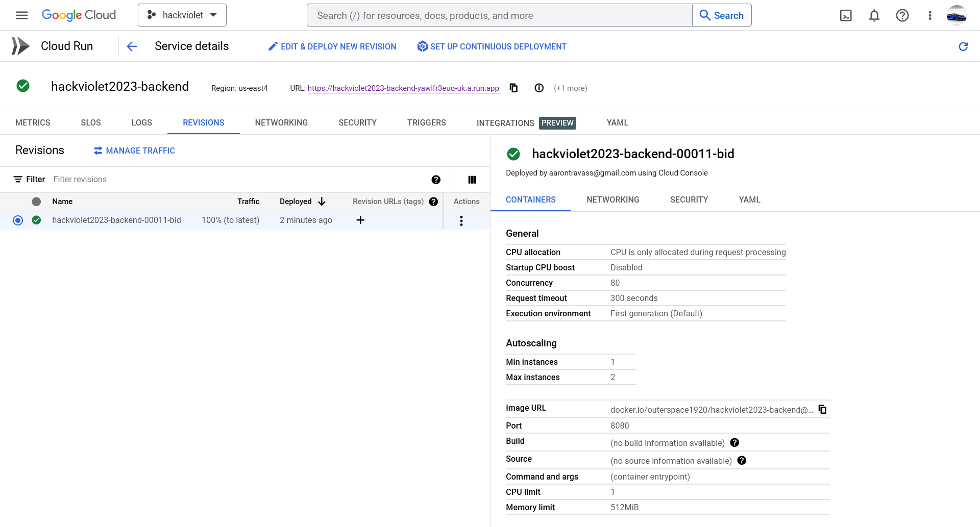Screen dimensions: 980x527
Task: Copy the service URL to clipboard
Action: [x=514, y=88]
